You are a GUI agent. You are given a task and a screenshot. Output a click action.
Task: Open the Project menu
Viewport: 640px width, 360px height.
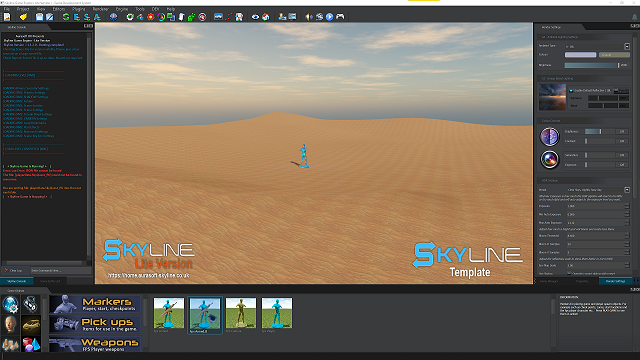click(x=23, y=9)
